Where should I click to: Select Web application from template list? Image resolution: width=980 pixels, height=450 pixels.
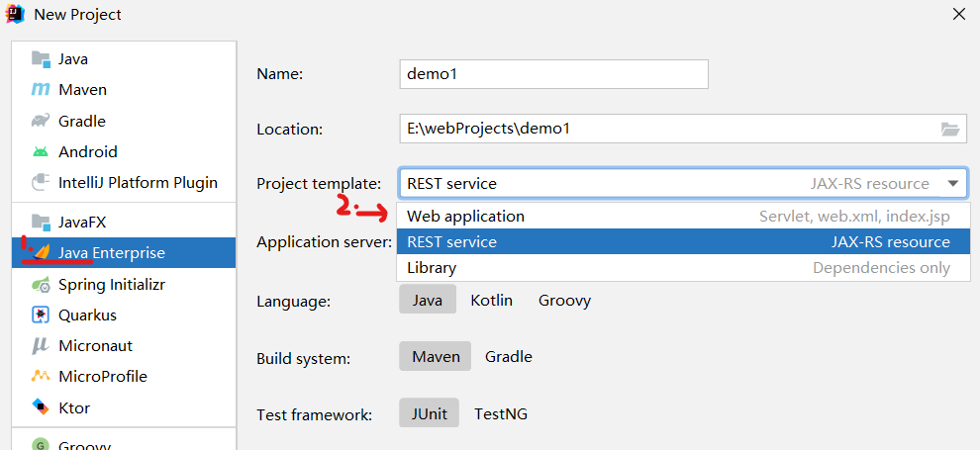(465, 217)
